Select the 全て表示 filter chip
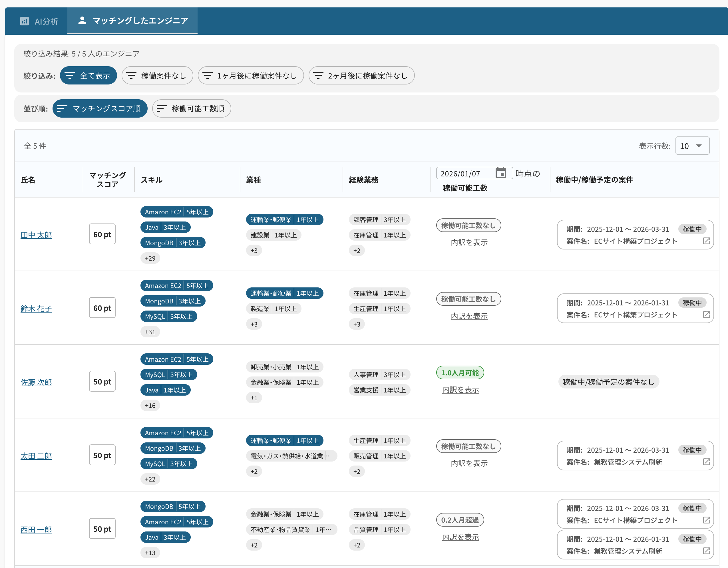This screenshot has width=728, height=568. point(88,76)
